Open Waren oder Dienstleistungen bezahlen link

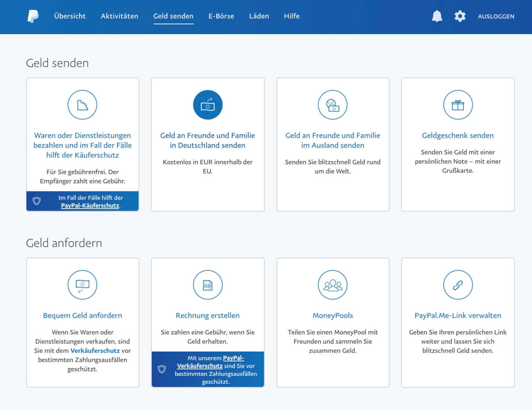pos(82,145)
